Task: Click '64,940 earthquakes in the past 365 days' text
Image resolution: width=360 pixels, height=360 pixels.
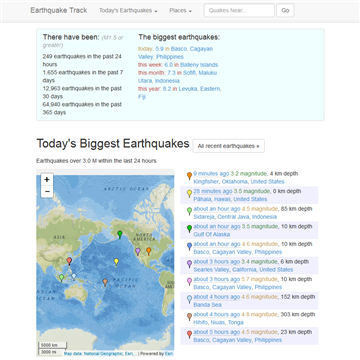Action: 82,108
